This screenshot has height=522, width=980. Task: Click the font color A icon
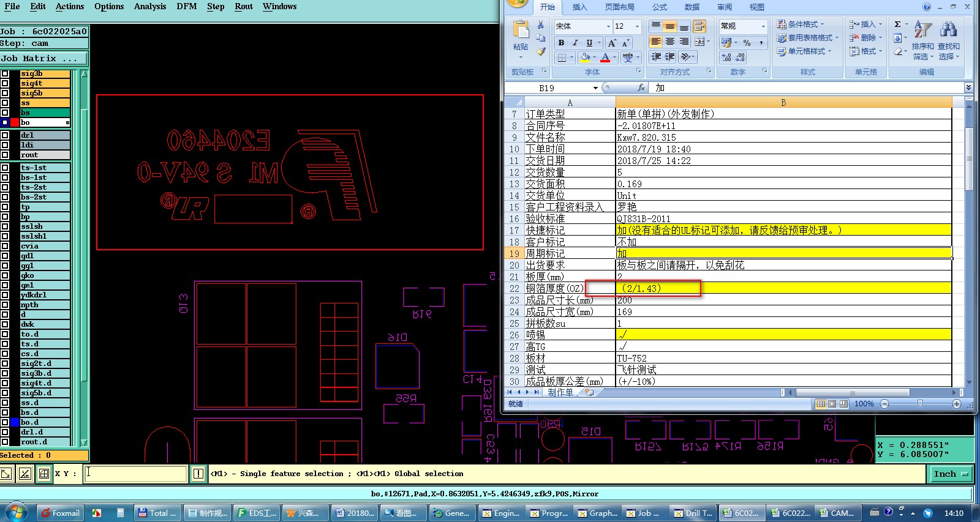coord(605,58)
